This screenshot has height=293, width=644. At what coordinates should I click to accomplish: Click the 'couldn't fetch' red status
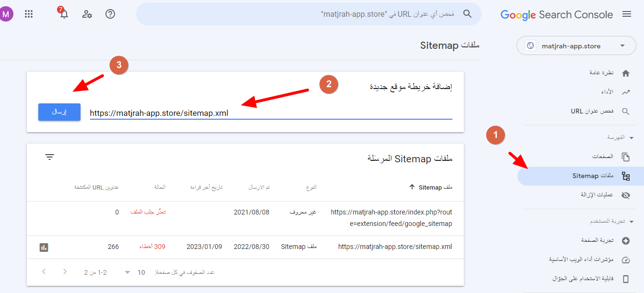tap(148, 212)
